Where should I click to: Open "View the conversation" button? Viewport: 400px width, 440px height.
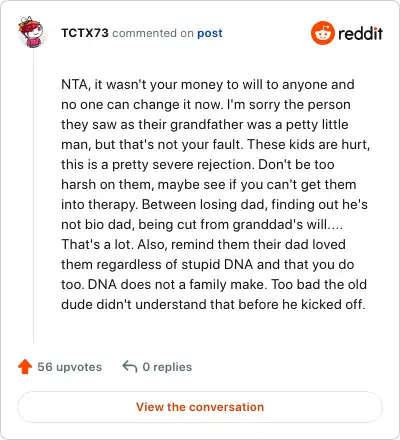pos(200,407)
